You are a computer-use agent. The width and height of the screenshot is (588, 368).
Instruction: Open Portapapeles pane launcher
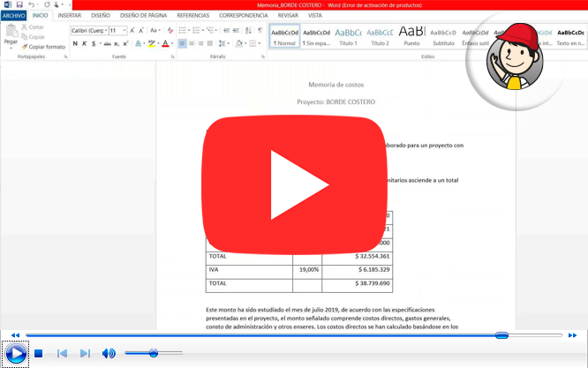point(65,57)
